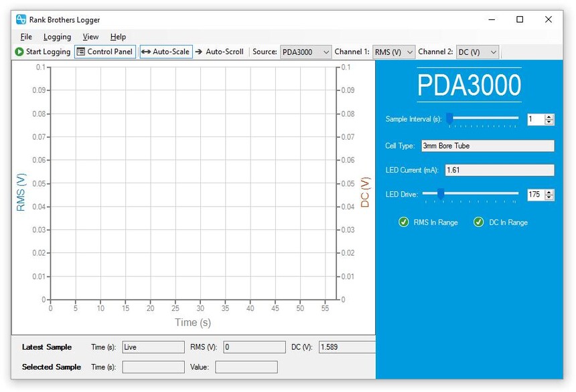Click the Auto-Scale double-arrow icon
The width and height of the screenshot is (576, 392).
click(x=146, y=52)
